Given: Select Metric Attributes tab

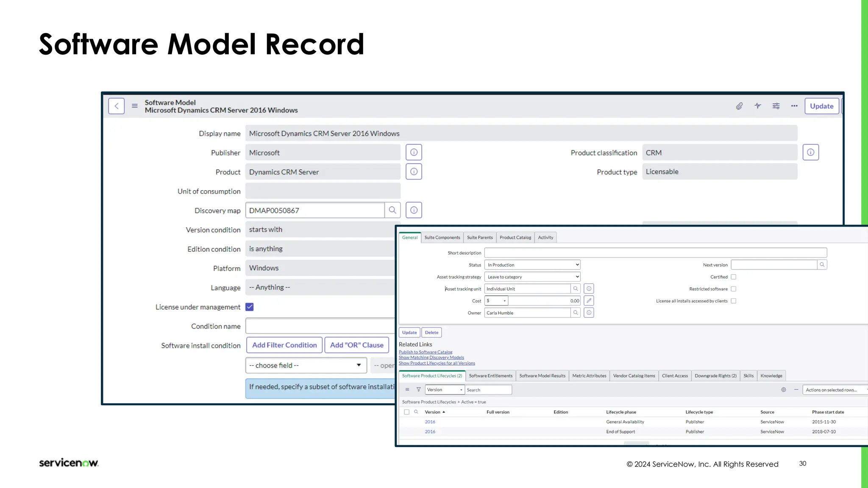Looking at the screenshot, I should click(x=589, y=376).
